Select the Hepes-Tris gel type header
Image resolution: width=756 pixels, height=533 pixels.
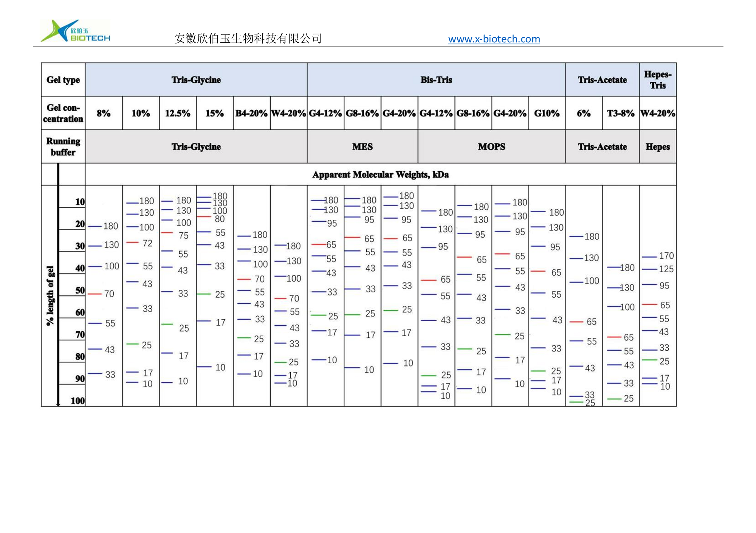658,80
